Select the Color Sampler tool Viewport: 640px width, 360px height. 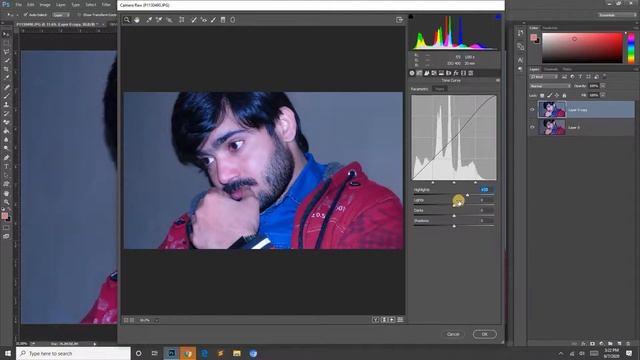(x=159, y=20)
